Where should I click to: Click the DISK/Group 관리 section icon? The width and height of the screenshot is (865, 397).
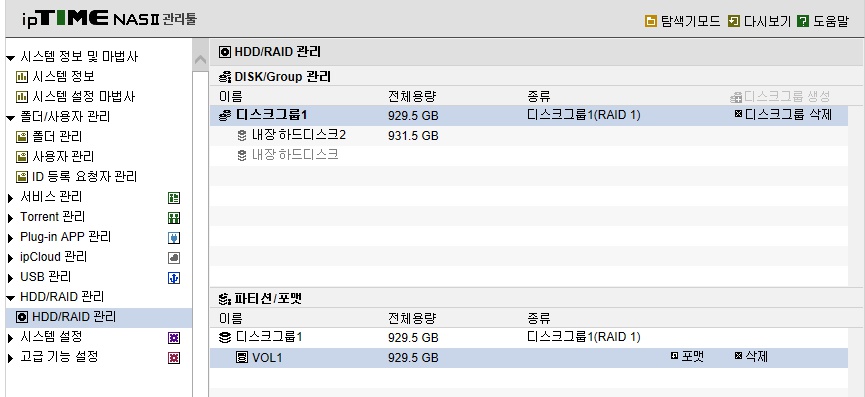pyautogui.click(x=225, y=77)
